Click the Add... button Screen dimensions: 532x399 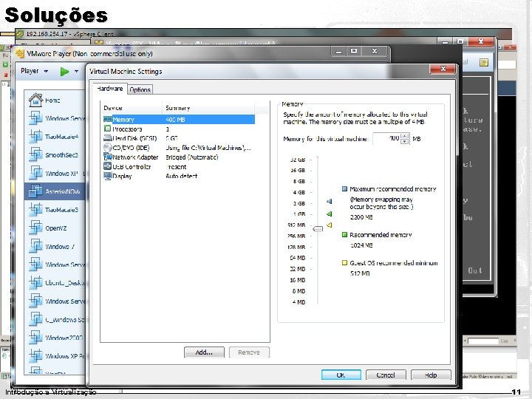204,352
